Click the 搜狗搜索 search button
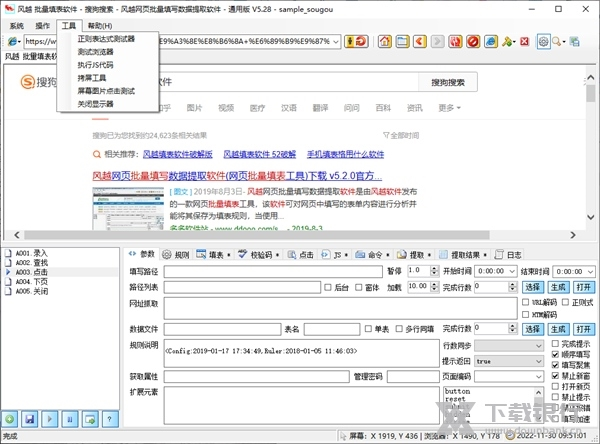This screenshot has width=600, height=444. point(448,82)
